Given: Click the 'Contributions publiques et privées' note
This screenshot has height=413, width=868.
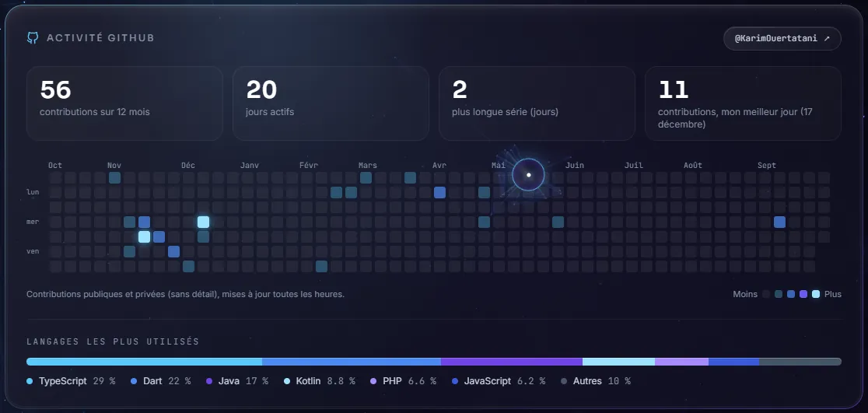Looking at the screenshot, I should coord(185,294).
